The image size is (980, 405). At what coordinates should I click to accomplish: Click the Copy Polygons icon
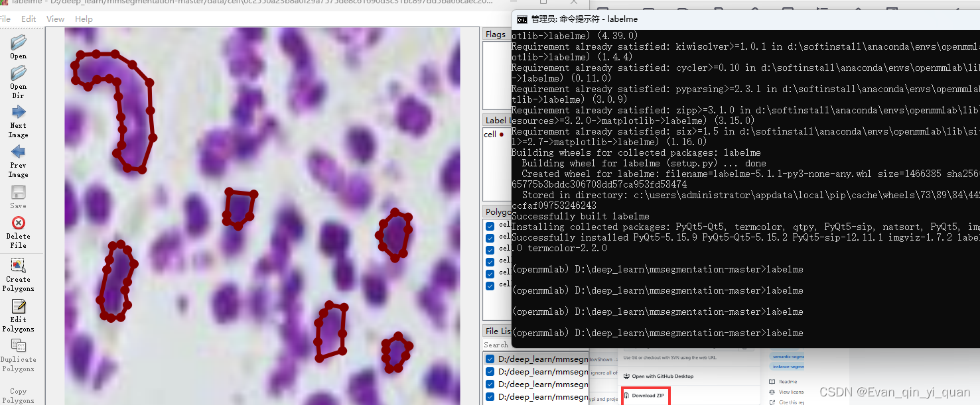click(19, 390)
